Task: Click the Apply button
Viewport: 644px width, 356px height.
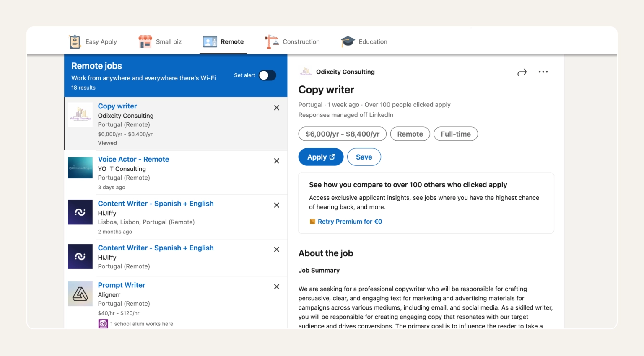Action: tap(321, 157)
